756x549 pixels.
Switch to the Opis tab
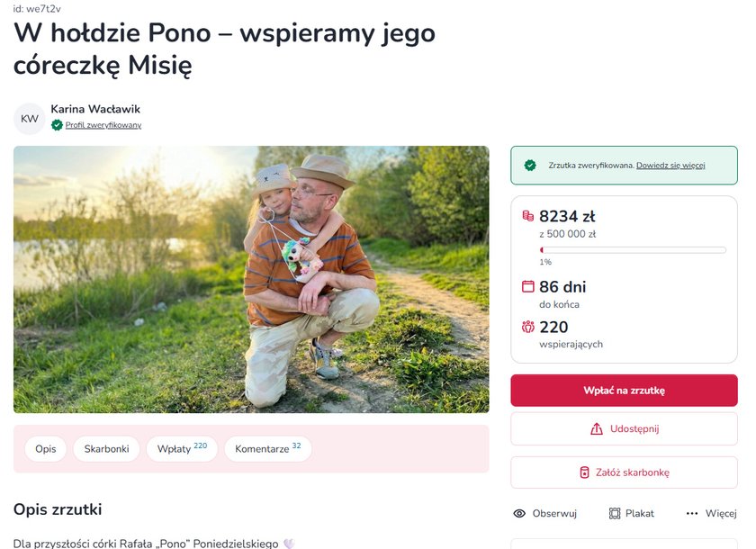click(46, 448)
